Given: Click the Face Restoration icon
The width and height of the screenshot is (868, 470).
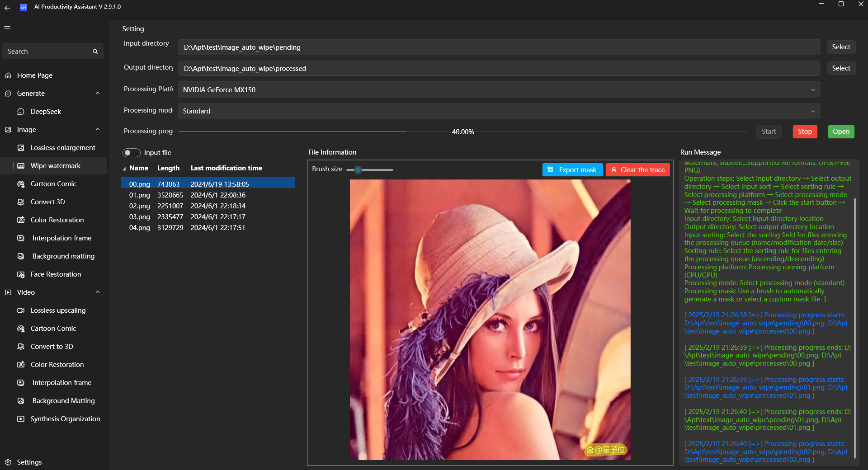Looking at the screenshot, I should pyautogui.click(x=21, y=274).
